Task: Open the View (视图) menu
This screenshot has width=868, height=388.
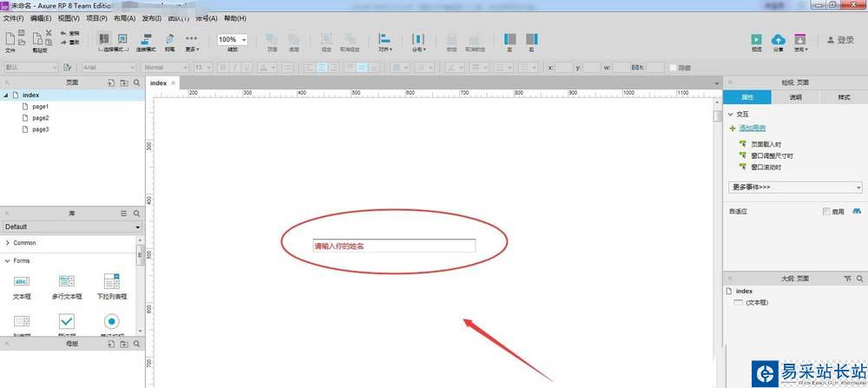Action: tap(69, 18)
